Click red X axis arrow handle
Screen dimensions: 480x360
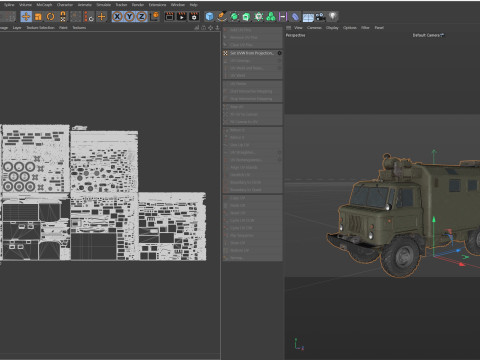[x=462, y=264]
